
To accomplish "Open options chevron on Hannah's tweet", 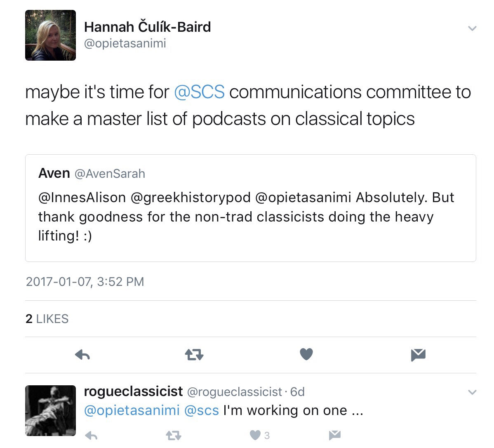I will point(473,28).
